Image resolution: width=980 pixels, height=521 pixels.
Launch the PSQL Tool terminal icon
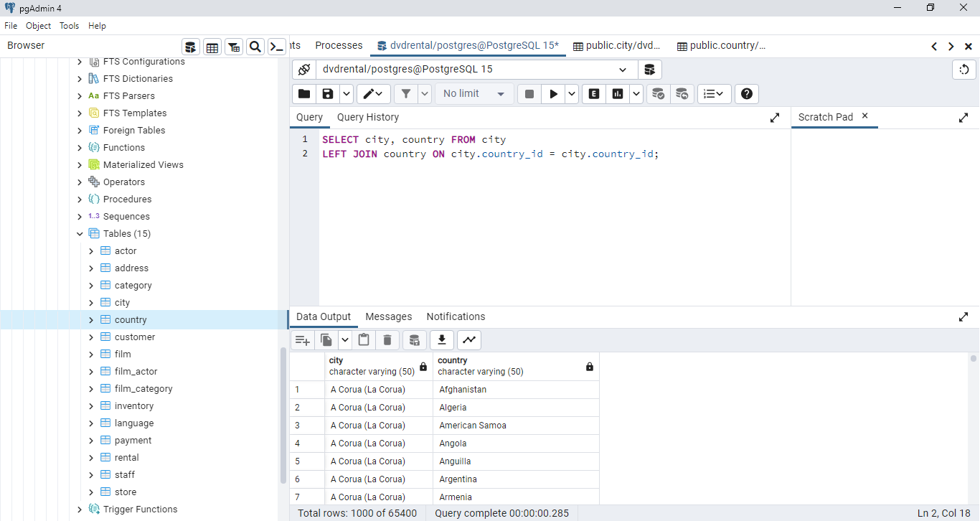(x=277, y=47)
